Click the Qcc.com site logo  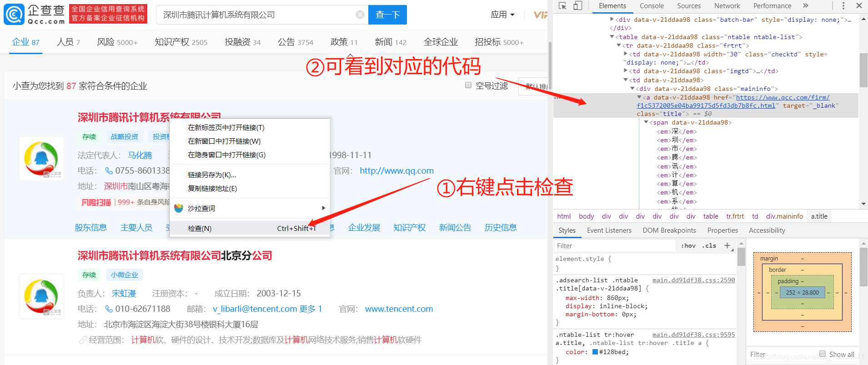(x=35, y=15)
